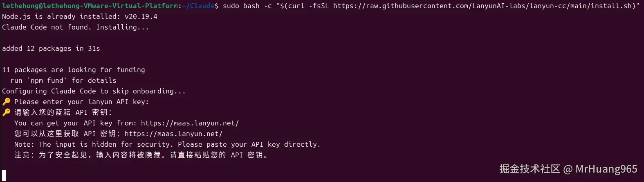Click the 掘金技术社区 @ MrHuang965 watermark
The image size is (644, 182).
coord(568,169)
